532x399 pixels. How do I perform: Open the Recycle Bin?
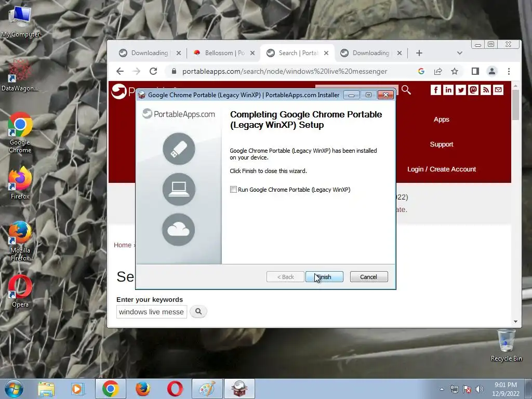pyautogui.click(x=506, y=345)
